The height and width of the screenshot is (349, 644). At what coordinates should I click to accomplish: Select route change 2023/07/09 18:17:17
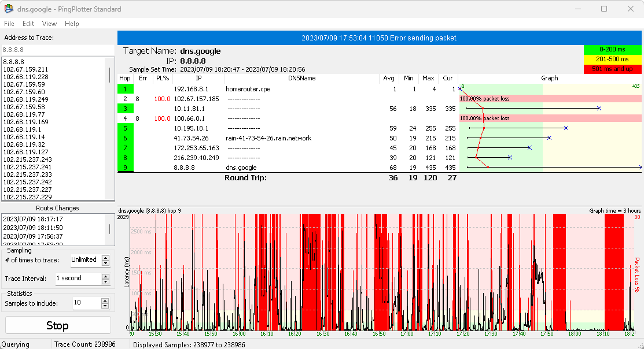coord(33,219)
